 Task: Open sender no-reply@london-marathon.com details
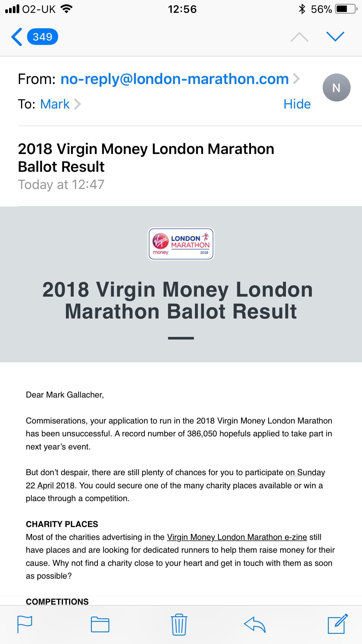[x=174, y=79]
